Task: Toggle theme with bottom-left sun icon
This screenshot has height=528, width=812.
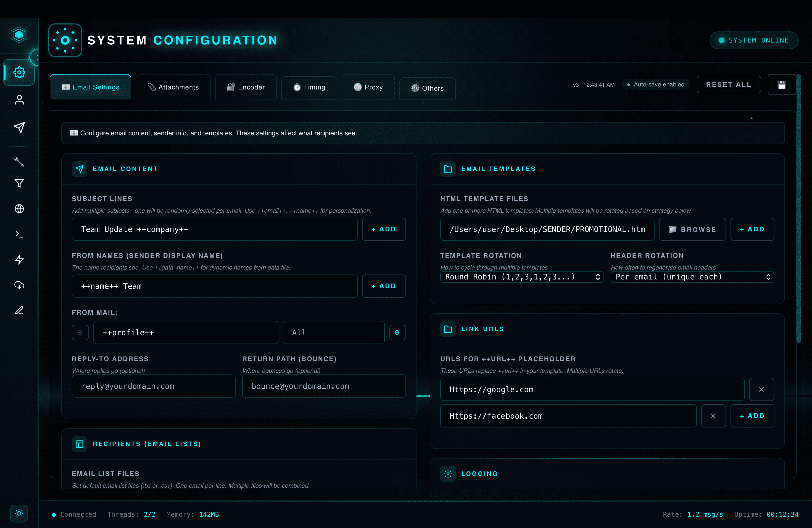Action: (19, 513)
